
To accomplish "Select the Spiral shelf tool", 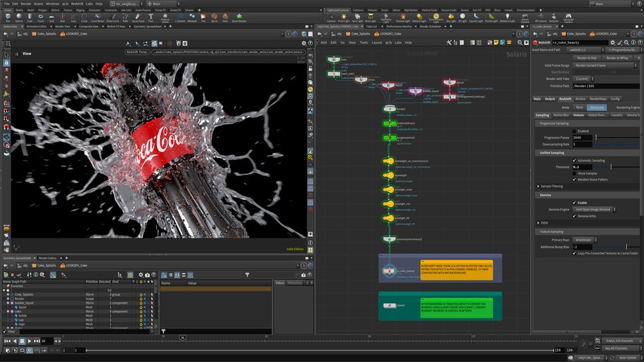I will pyautogui.click(x=214, y=17).
